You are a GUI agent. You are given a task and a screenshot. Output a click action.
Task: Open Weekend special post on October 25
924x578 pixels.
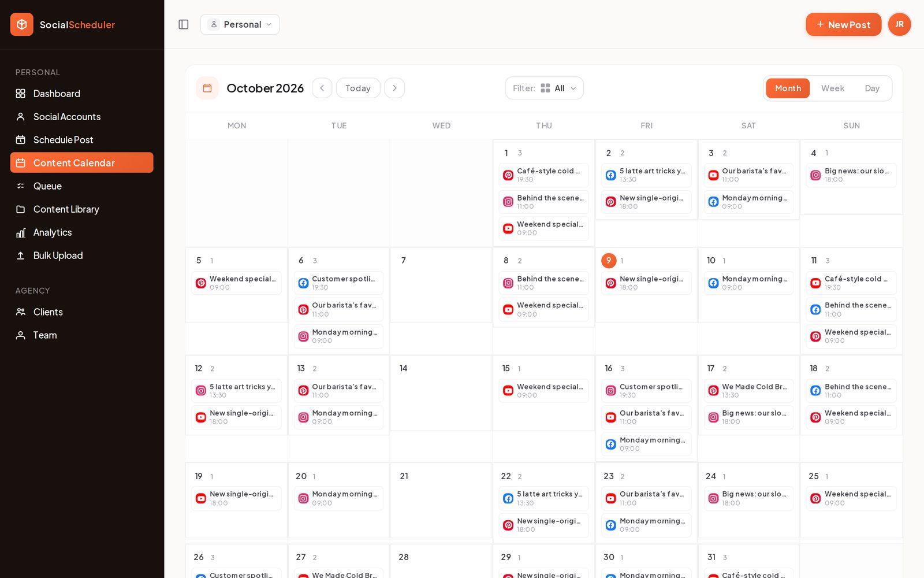[x=851, y=498]
